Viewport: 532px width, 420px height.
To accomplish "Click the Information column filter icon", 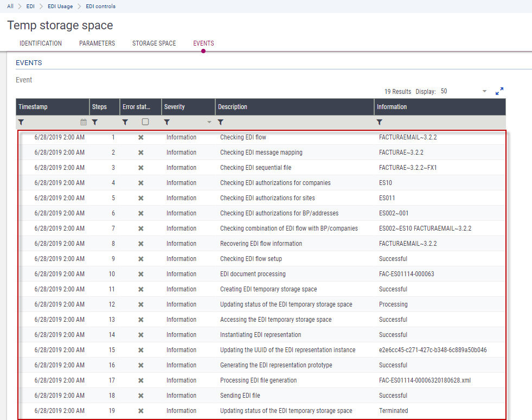I will (380, 122).
